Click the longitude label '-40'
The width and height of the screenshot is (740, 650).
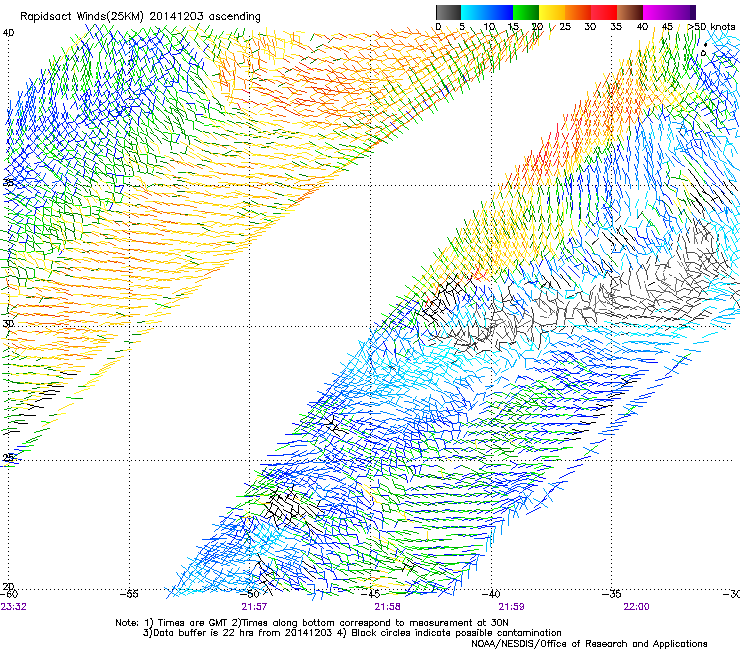pyautogui.click(x=491, y=594)
